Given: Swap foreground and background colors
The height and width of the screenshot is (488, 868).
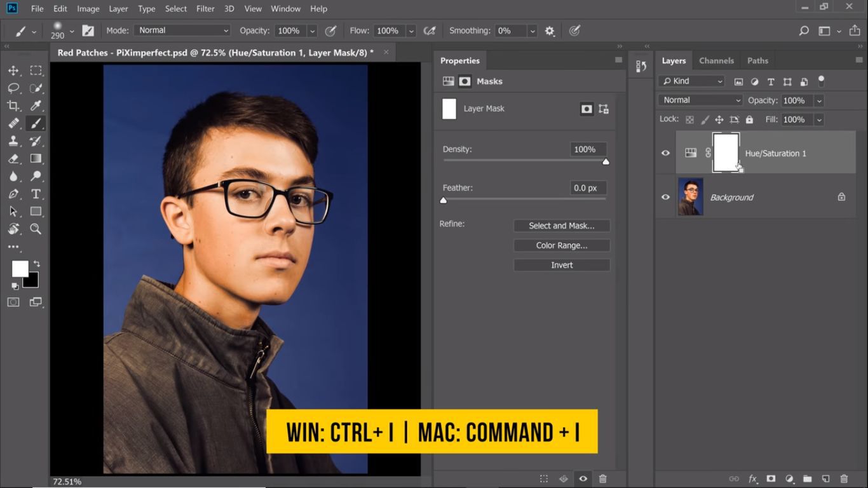Looking at the screenshot, I should click(36, 263).
